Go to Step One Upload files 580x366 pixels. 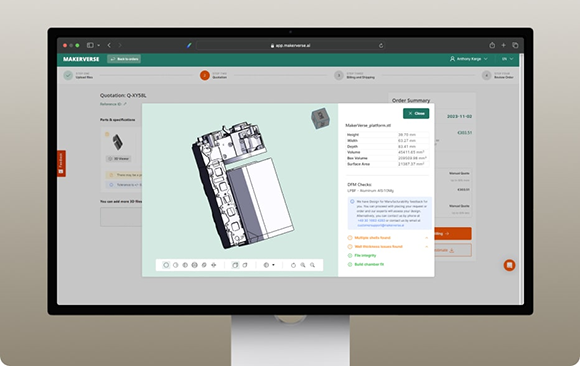78,75
